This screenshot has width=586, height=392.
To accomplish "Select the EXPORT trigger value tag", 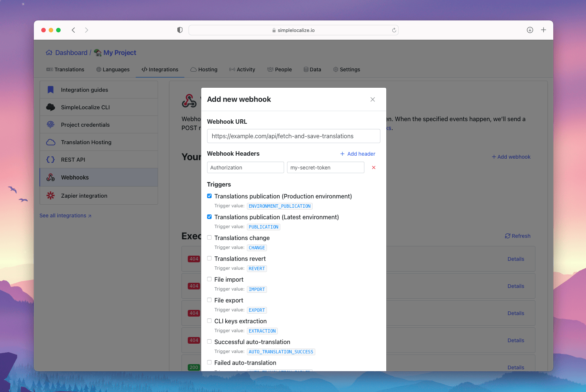I will (257, 310).
